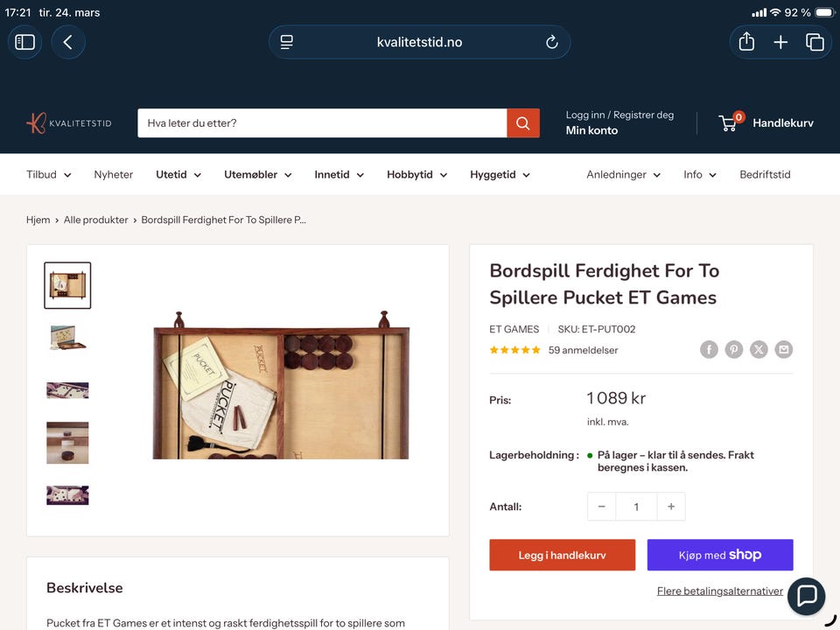The width and height of the screenshot is (840, 630).
Task: Select the fourth product thumbnail image
Action: (67, 443)
